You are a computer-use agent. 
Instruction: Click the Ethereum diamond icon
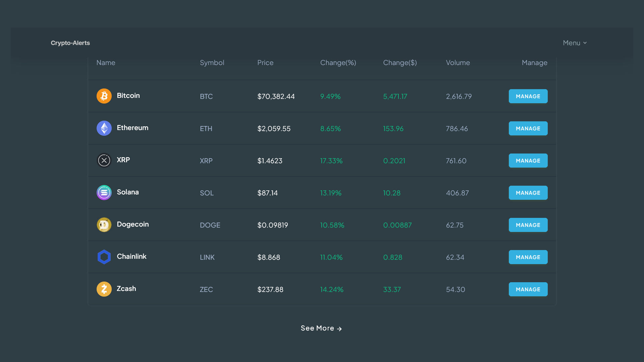pyautogui.click(x=104, y=128)
